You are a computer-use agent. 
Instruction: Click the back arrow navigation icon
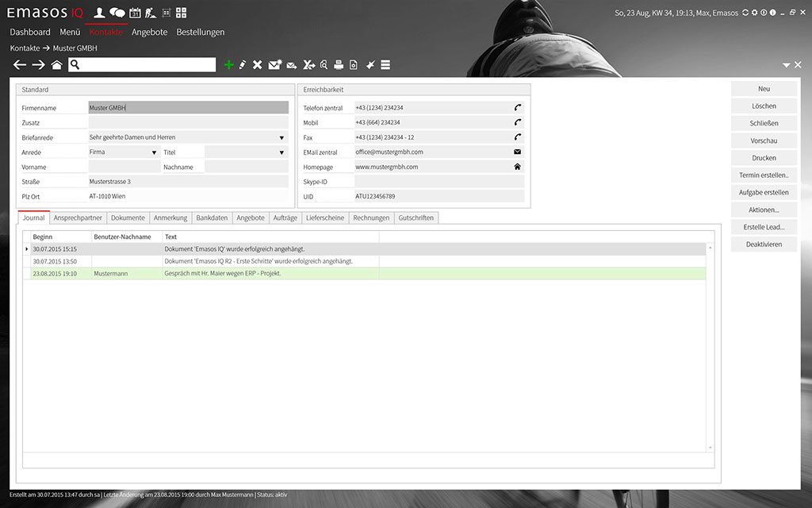20,65
